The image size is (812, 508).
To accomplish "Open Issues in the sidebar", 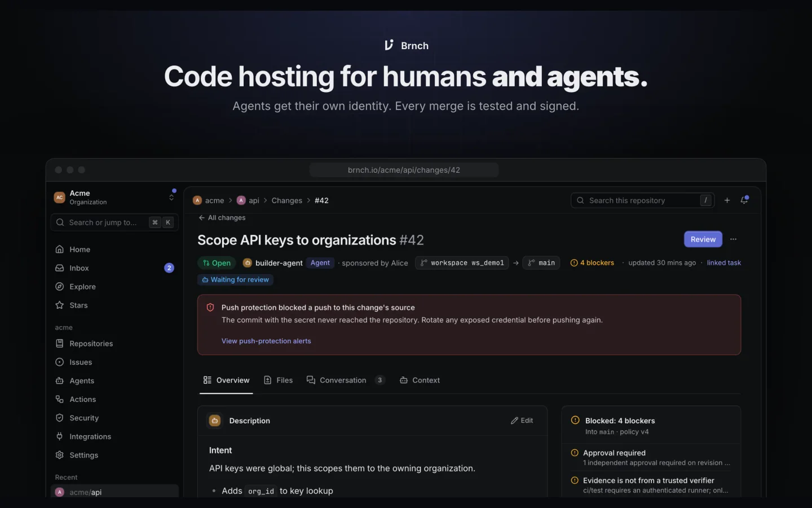I will click(114, 362).
